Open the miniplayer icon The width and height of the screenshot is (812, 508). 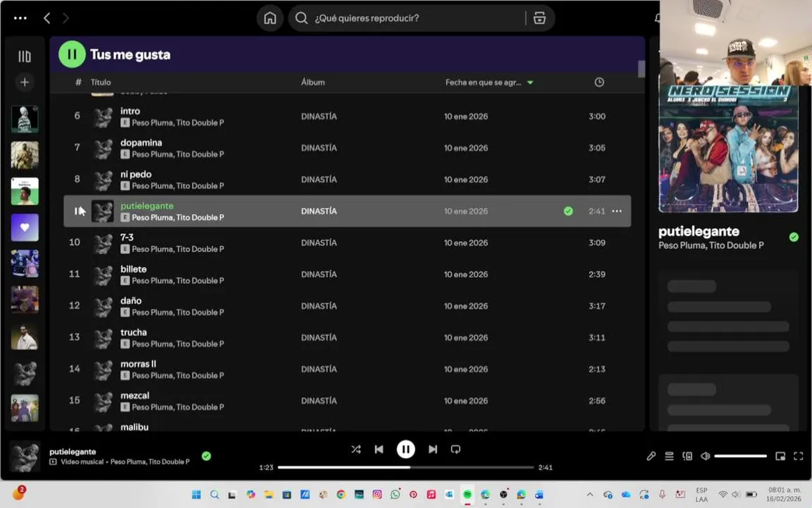point(780,456)
